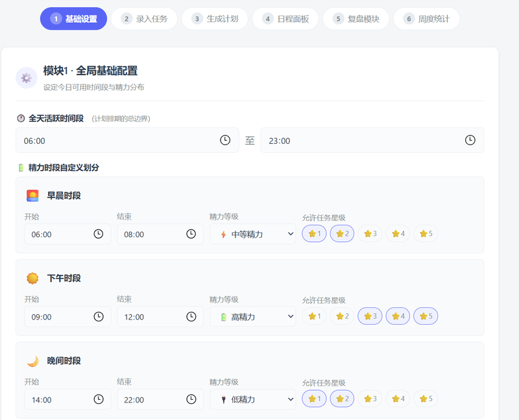This screenshot has height=420, width=519.
Task: Click the battery icon beside 精力时段自定义划分
Action: [21, 168]
